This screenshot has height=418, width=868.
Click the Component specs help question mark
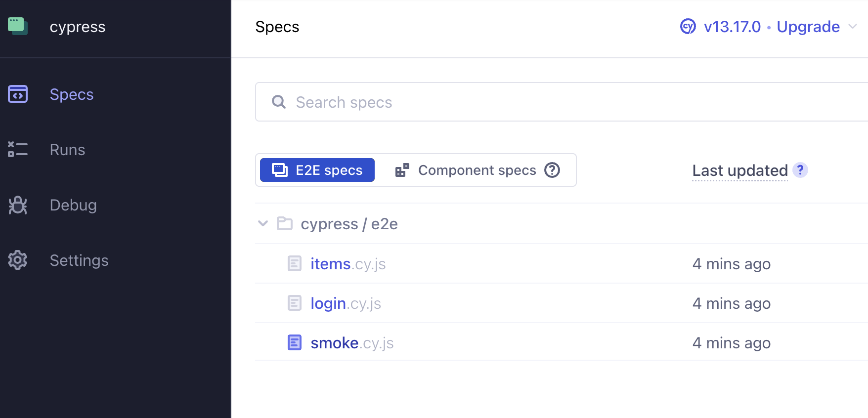click(552, 170)
